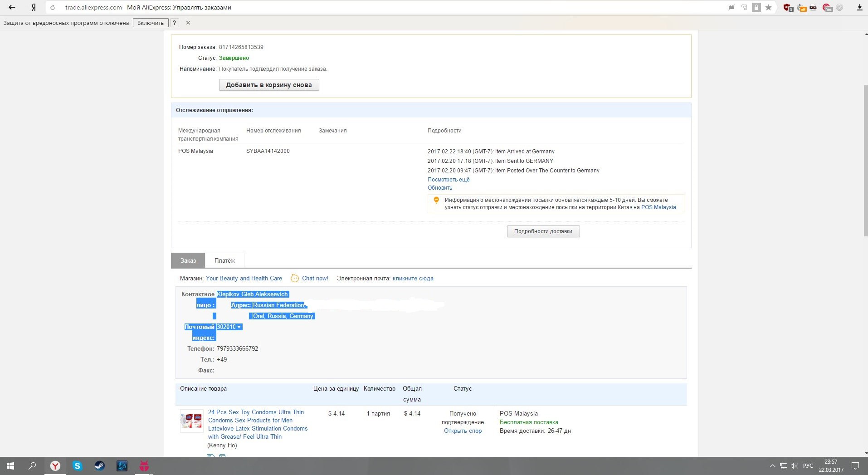Viewport: 868px width, 475px height.
Task: Click the volume speaker tray icon
Action: [x=794, y=466]
